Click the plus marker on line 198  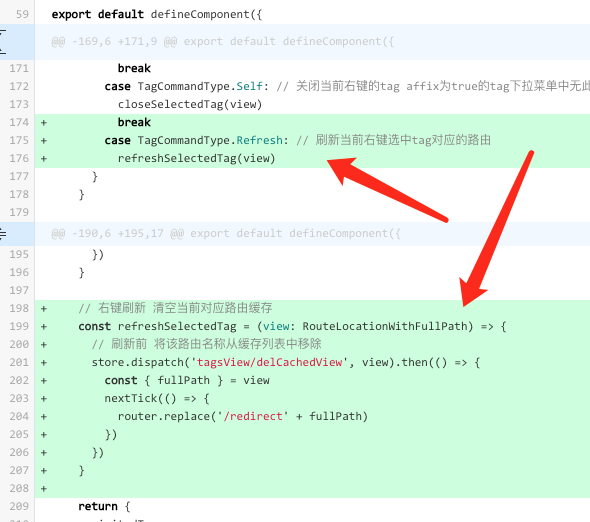pos(44,309)
